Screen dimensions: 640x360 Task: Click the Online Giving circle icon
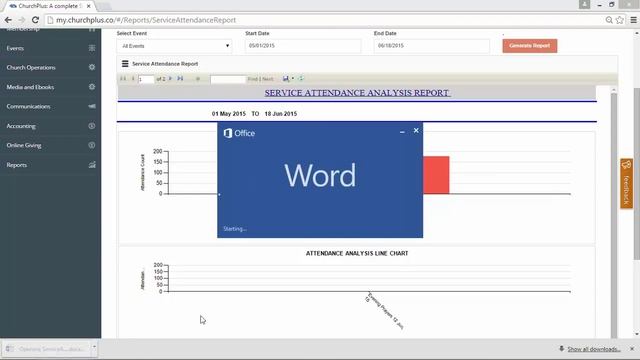tap(92, 145)
